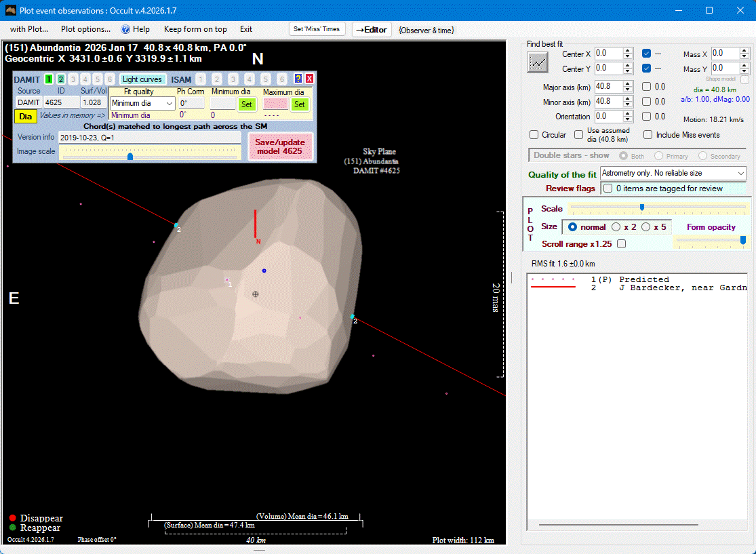This screenshot has height=554, width=756.
Task: Enable the Circular checkbox
Action: [534, 135]
